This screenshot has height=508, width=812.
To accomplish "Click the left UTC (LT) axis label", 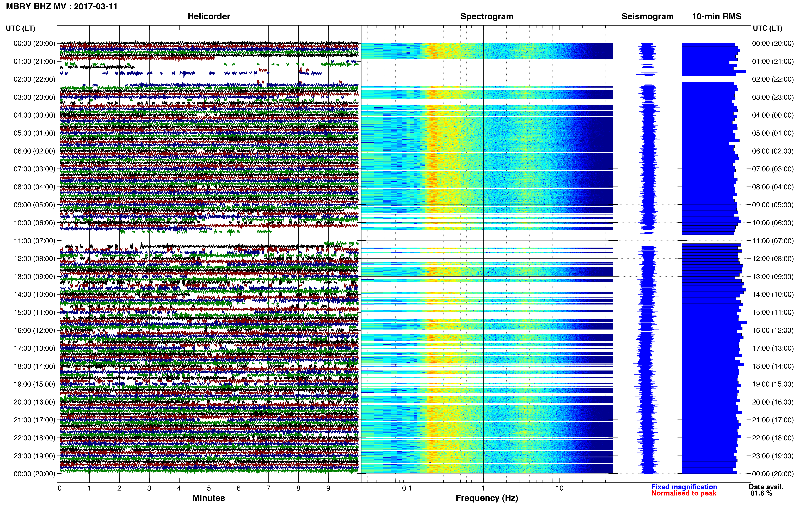I will (x=21, y=28).
